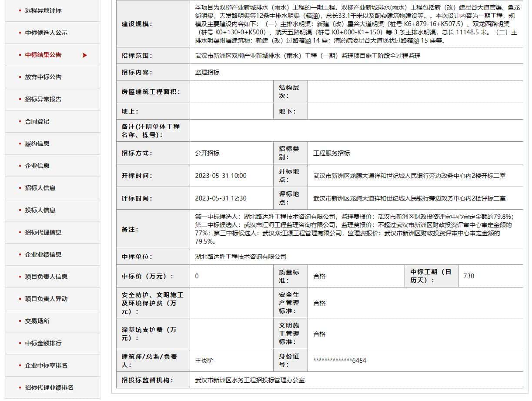532x401 pixels.
Task: Select 项目负责人异动 menu item
Action: pos(46,299)
